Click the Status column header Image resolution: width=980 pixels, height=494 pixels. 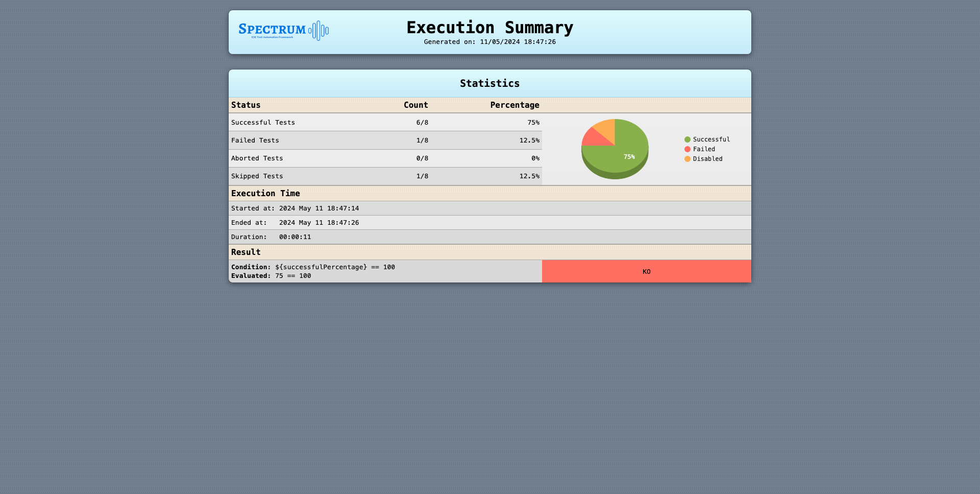(x=246, y=105)
